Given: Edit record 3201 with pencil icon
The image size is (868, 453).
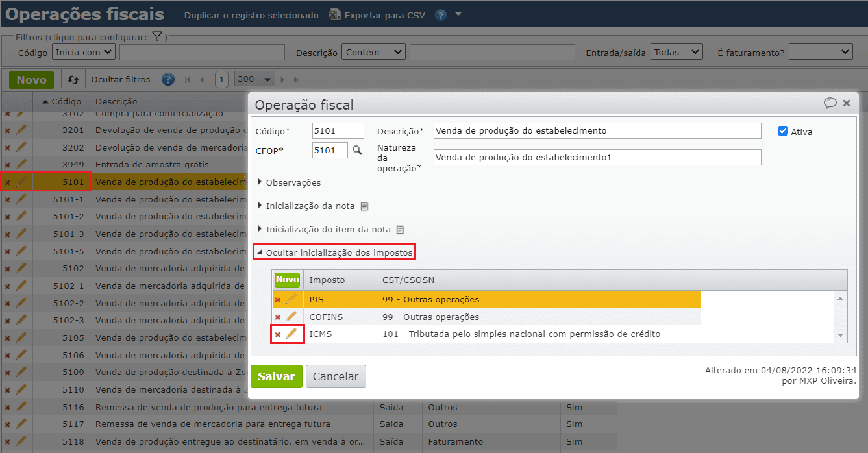Looking at the screenshot, I should [x=21, y=130].
